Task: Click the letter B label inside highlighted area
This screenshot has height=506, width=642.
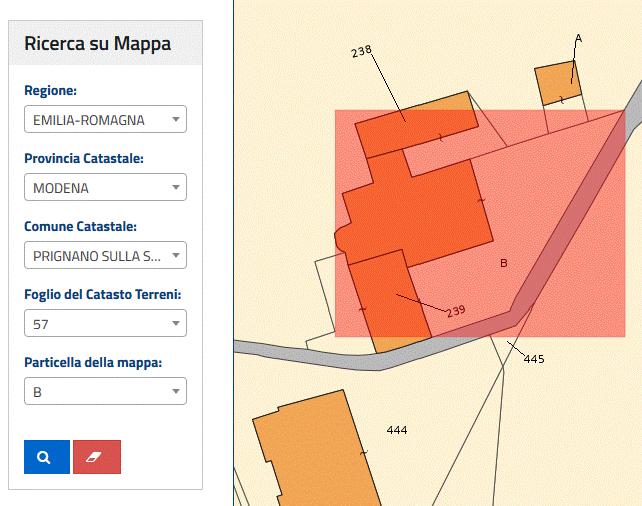Action: (504, 263)
